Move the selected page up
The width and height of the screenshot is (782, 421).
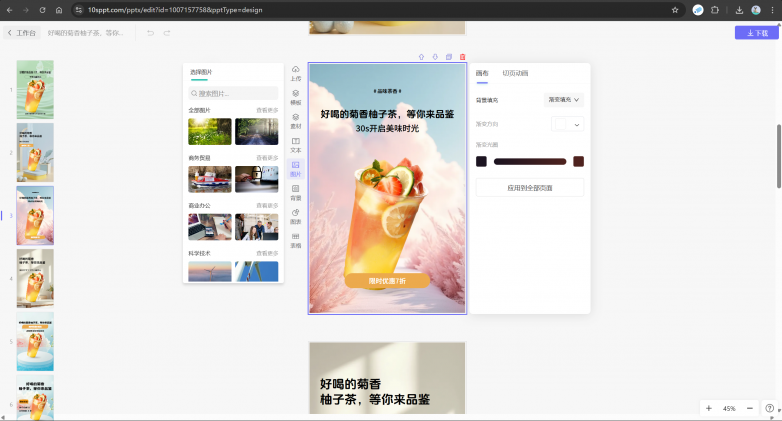pos(421,57)
